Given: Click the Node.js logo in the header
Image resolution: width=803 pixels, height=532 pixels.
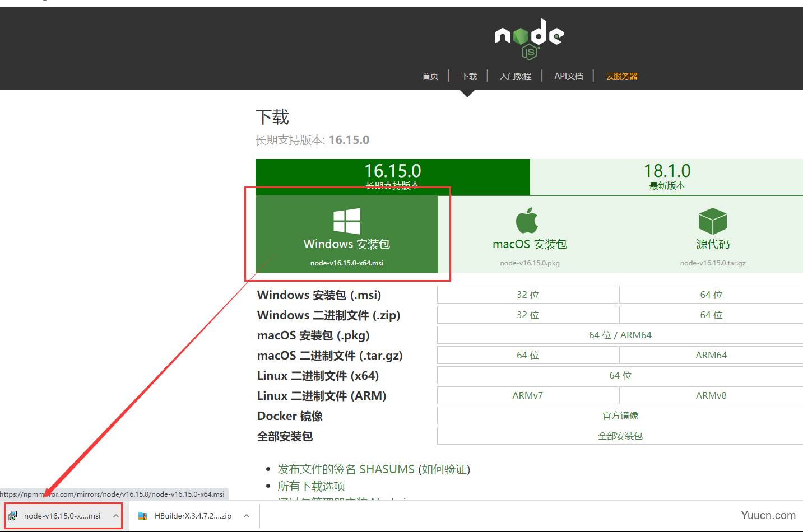Looking at the screenshot, I should 530,39.
